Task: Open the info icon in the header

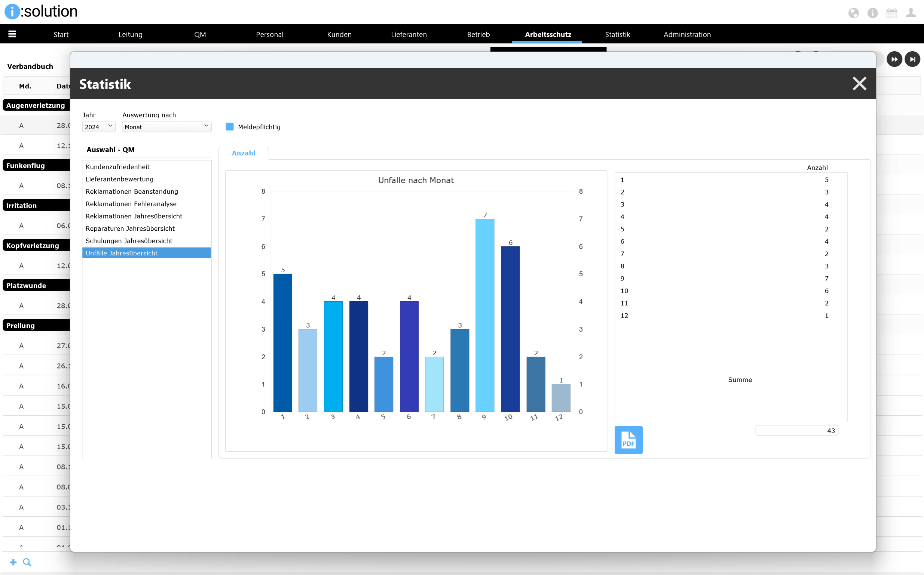Action: tap(872, 13)
